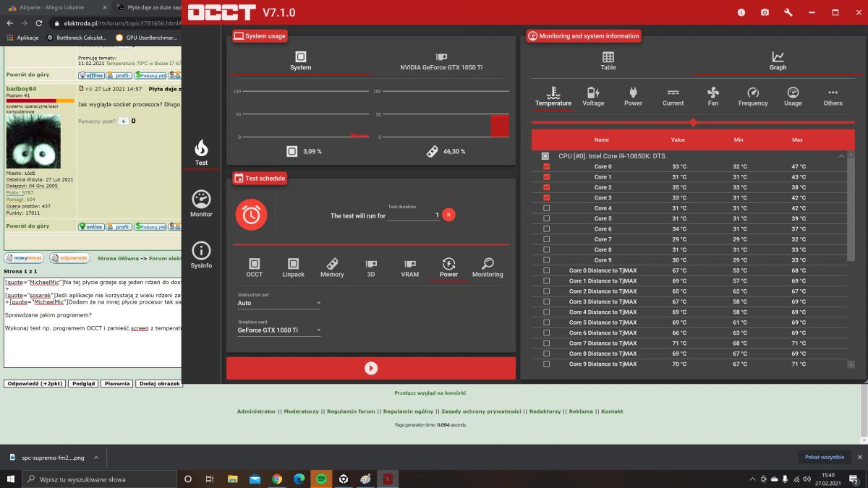Select the OCCT test type icon
This screenshot has height=488, width=868.
[254, 267]
